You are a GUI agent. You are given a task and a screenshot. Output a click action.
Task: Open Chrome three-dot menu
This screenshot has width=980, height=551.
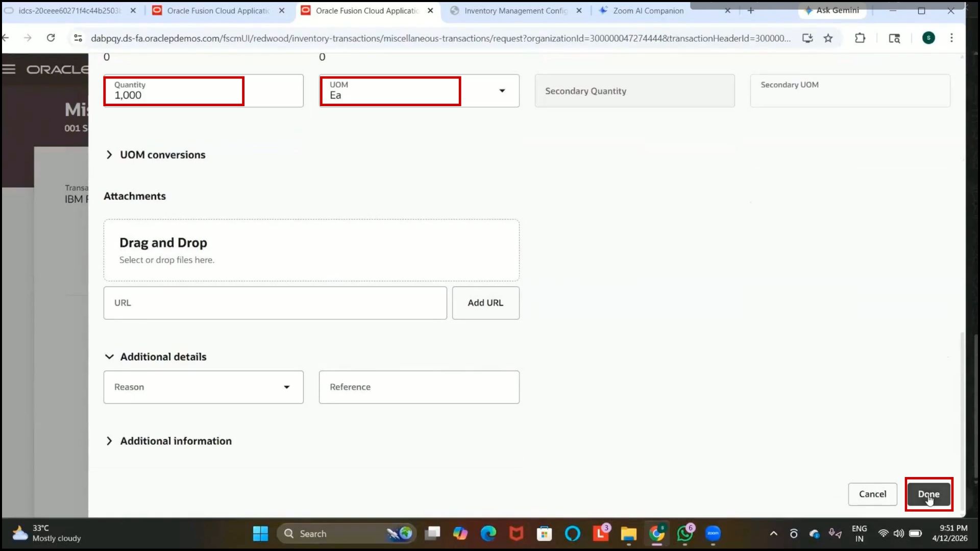coord(951,38)
